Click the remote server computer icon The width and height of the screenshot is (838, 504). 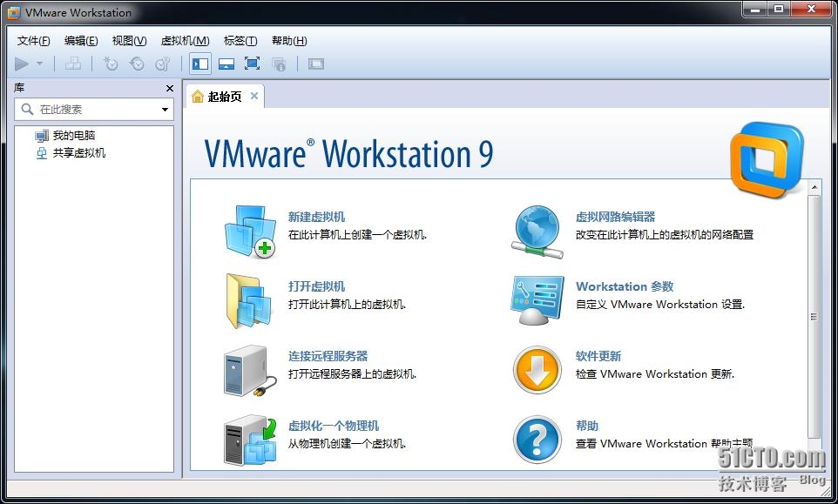250,371
